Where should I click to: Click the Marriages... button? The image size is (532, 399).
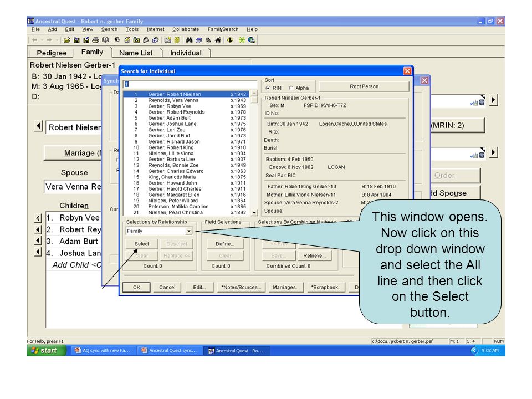coord(286,287)
